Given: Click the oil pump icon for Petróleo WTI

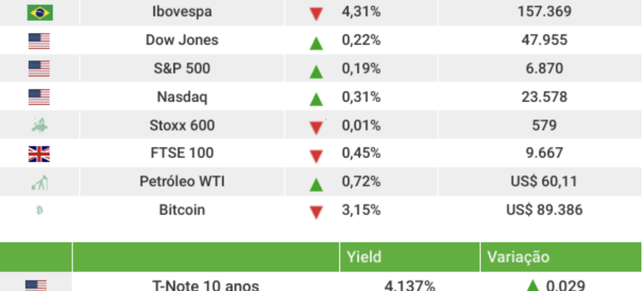Looking at the screenshot, I should [x=39, y=182].
